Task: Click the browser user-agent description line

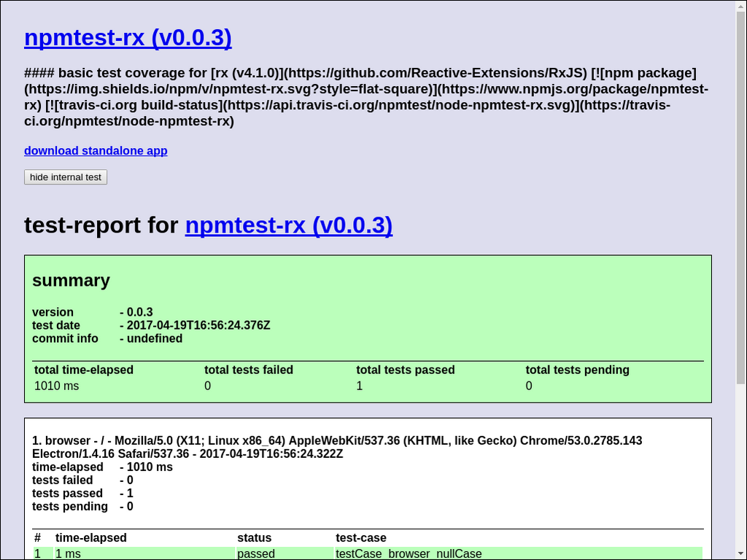Action: pyautogui.click(x=337, y=447)
